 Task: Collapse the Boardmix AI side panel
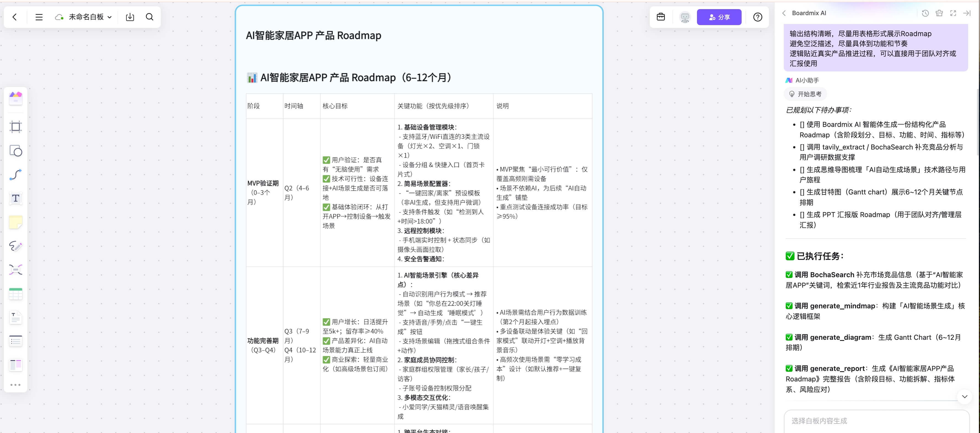[967, 13]
